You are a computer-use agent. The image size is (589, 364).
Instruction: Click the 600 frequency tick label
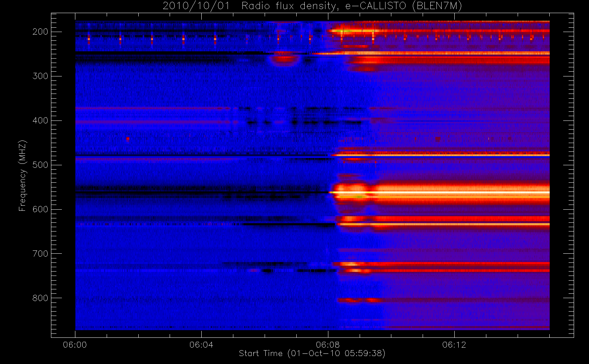(40, 209)
